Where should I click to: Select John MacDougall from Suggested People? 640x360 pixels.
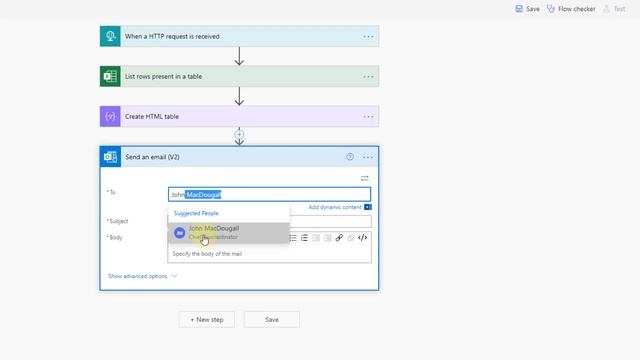coord(229,233)
